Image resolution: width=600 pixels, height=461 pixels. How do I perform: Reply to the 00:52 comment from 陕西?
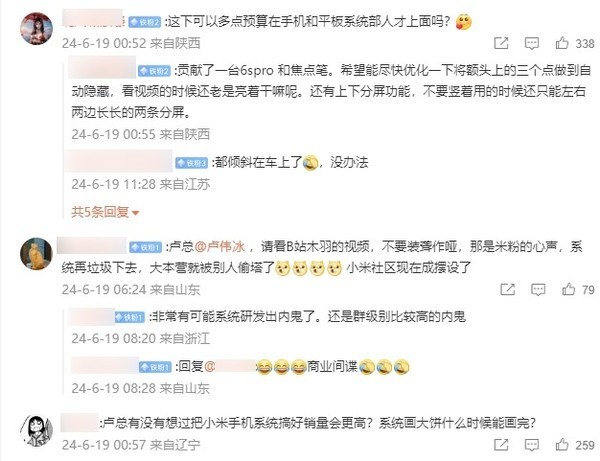(x=532, y=43)
